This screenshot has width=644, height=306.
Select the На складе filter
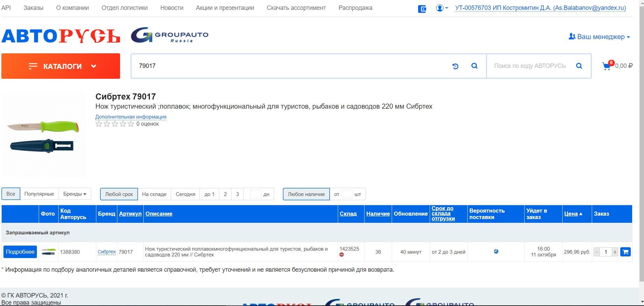[x=154, y=194]
